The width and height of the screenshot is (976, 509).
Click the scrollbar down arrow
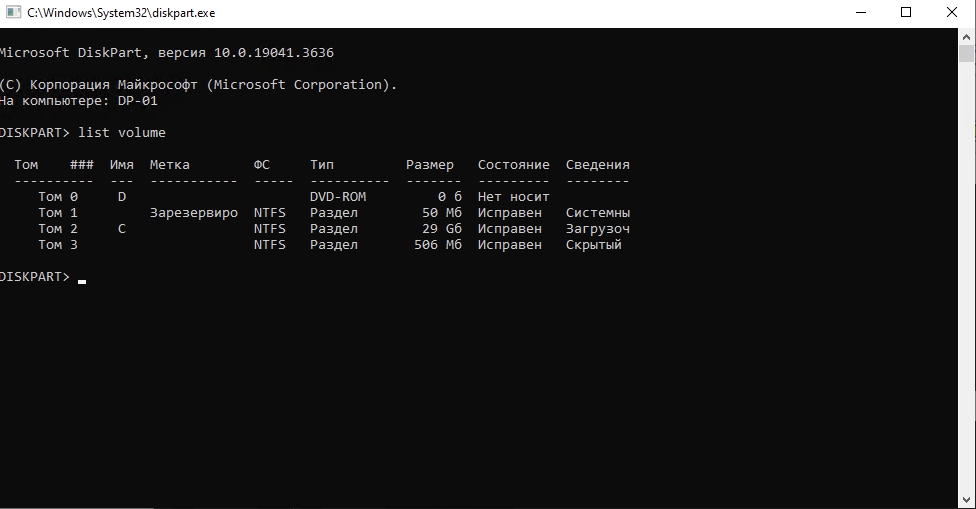(x=967, y=500)
